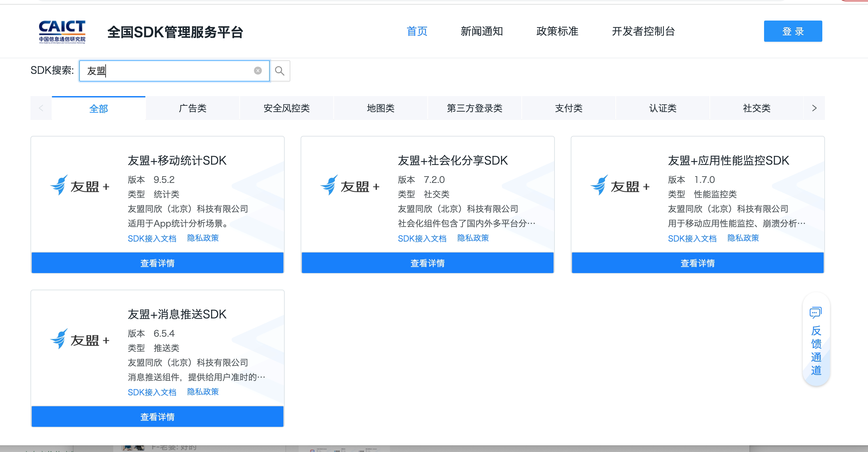Viewport: 868px width, 452px height.
Task: Switch to the 安全风控类 tab
Action: click(286, 108)
